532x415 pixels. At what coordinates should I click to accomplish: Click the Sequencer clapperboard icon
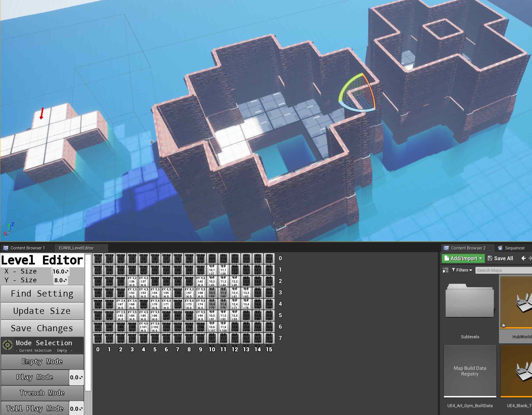pos(500,248)
